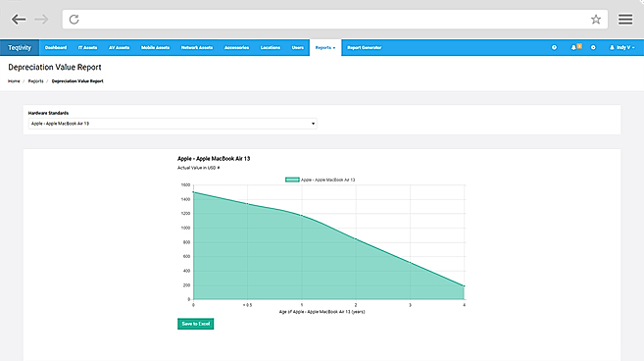644x361 pixels.
Task: Expand the Reports dropdown menu
Action: 325,48
